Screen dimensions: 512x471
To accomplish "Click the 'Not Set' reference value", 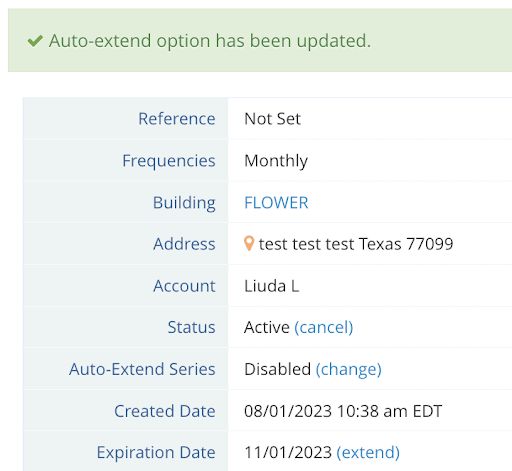I will click(x=272, y=119).
